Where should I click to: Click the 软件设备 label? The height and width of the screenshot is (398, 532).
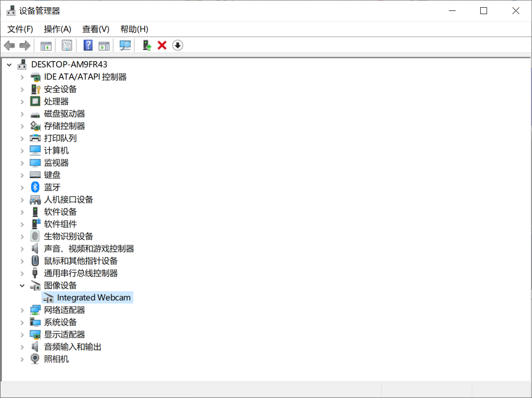(x=60, y=212)
